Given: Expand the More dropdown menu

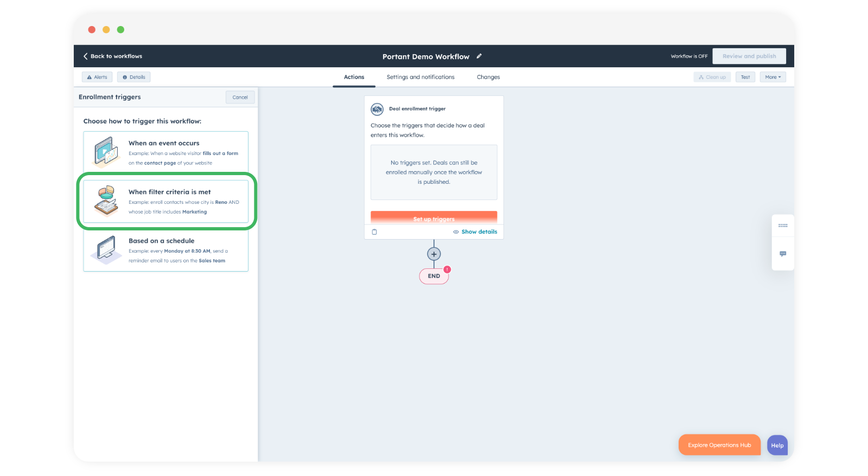Looking at the screenshot, I should [773, 77].
